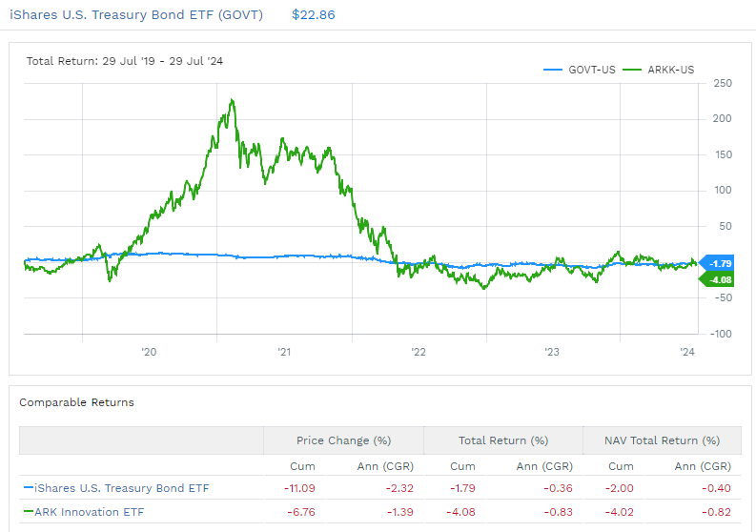Select the -4.02 NAV cumulative return cell
The image size is (756, 532).
(x=620, y=512)
